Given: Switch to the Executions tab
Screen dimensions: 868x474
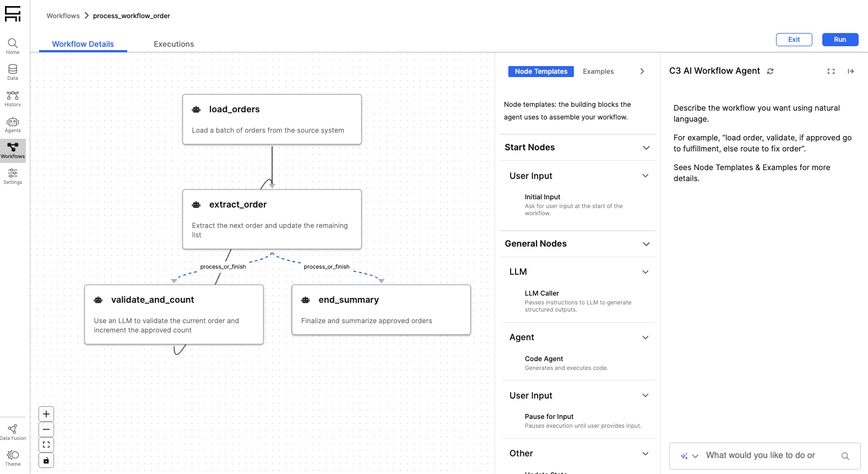Looking at the screenshot, I should click(x=173, y=44).
